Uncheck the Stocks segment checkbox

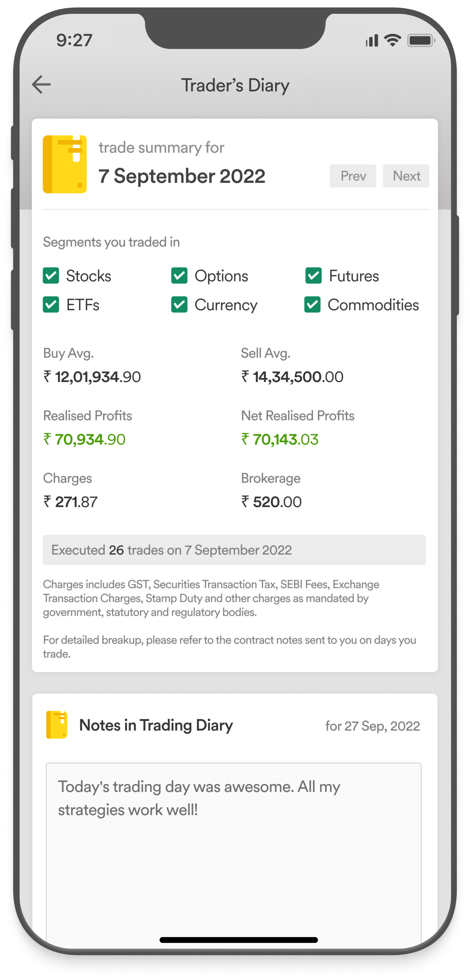coord(51,276)
